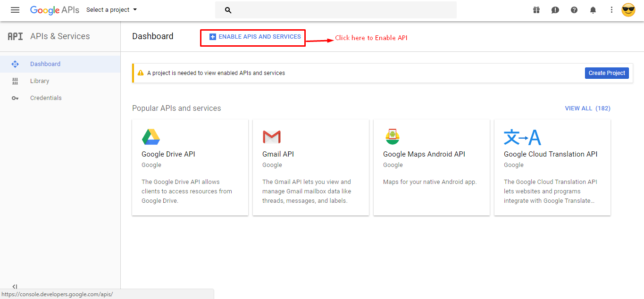Click View All (182) link

point(588,108)
